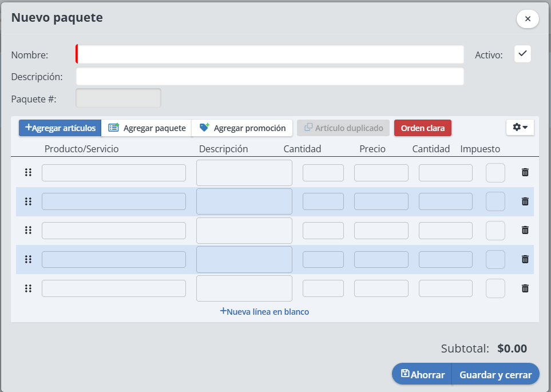This screenshot has width=551, height=392.
Task: Toggle the Impuesto checkbox in the second row
Action: (495, 201)
